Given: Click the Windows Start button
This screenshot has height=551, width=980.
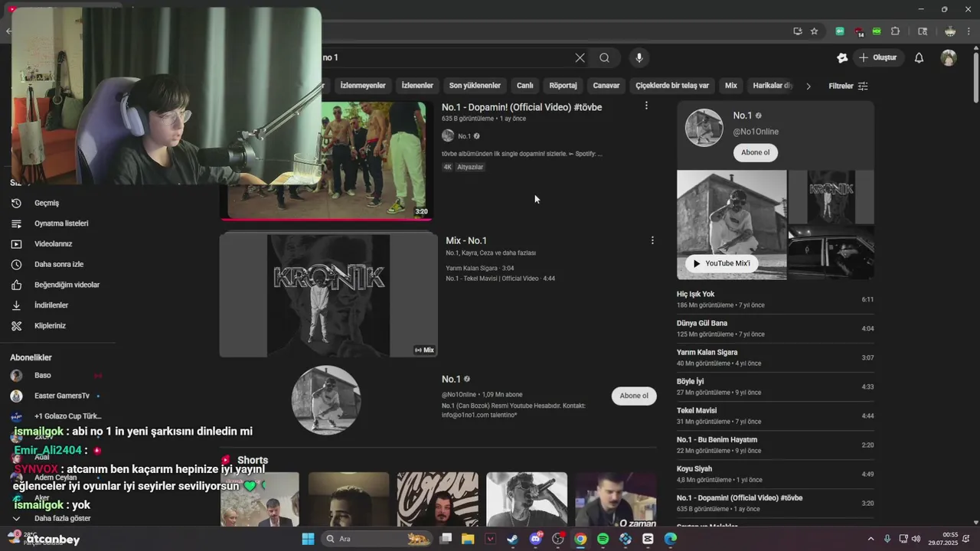Looking at the screenshot, I should 308,539.
